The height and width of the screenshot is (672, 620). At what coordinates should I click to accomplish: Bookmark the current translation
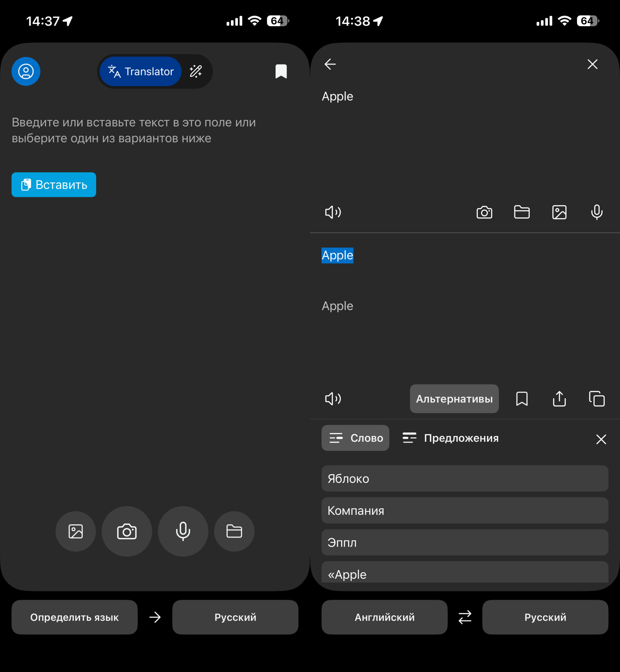522,398
